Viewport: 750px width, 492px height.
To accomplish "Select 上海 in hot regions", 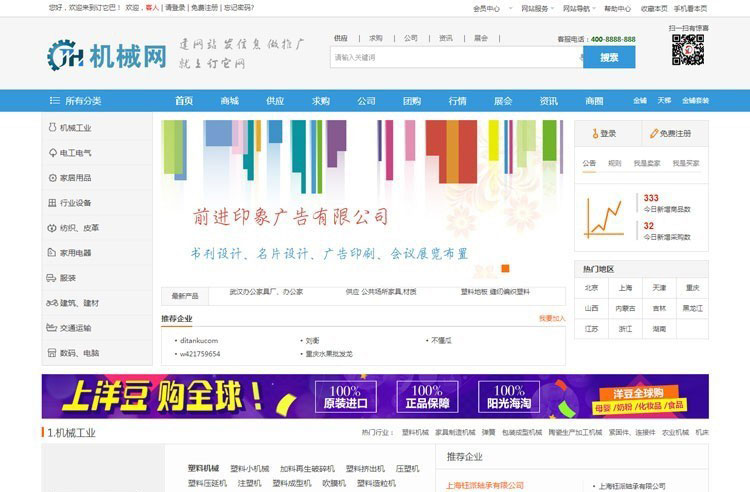I will click(x=625, y=287).
